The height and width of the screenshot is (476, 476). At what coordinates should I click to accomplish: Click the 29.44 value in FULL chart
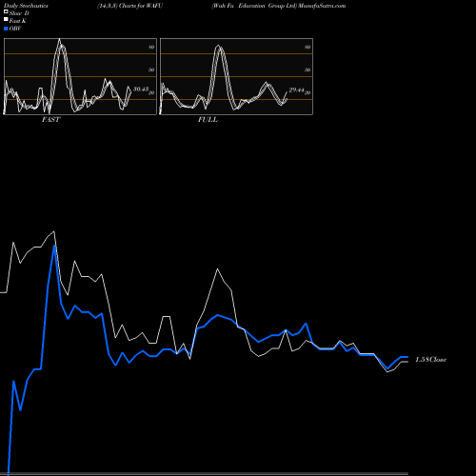pyautogui.click(x=296, y=89)
